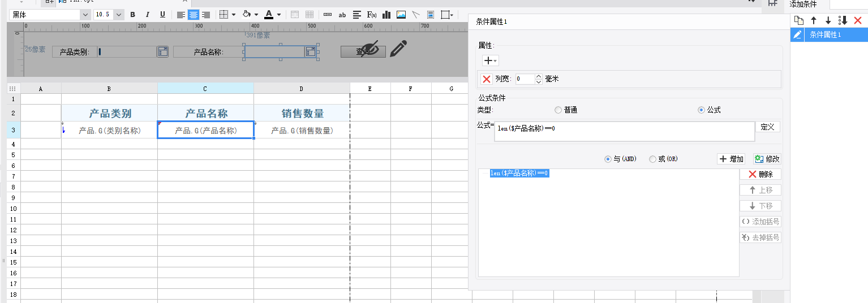
Task: Click the unmerge cells icon
Action: coord(310,15)
